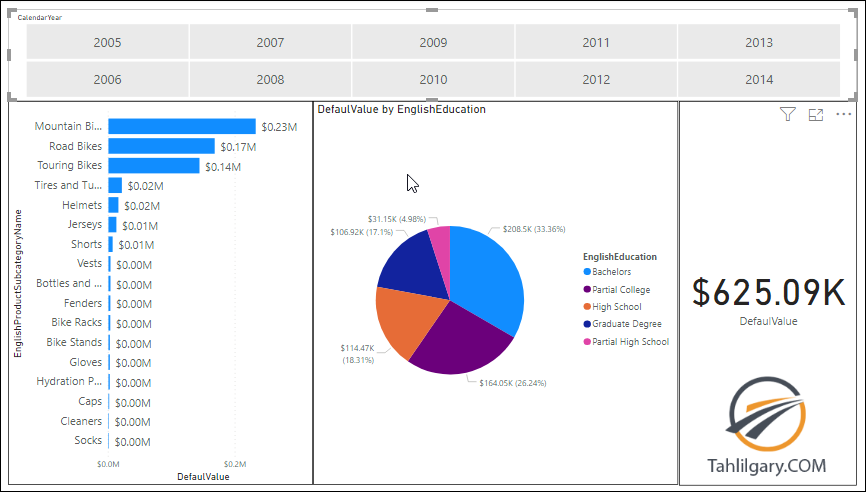The width and height of the screenshot is (866, 492).
Task: Click Bachelors legend color dot
Action: coord(587,272)
